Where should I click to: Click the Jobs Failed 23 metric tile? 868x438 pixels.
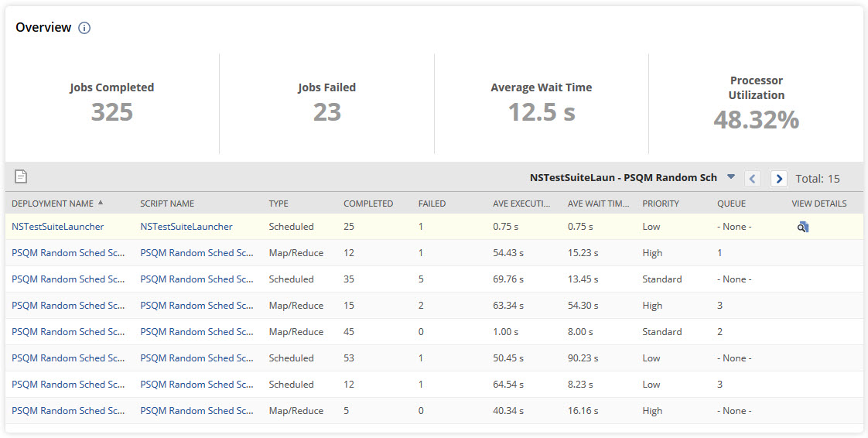tap(326, 103)
